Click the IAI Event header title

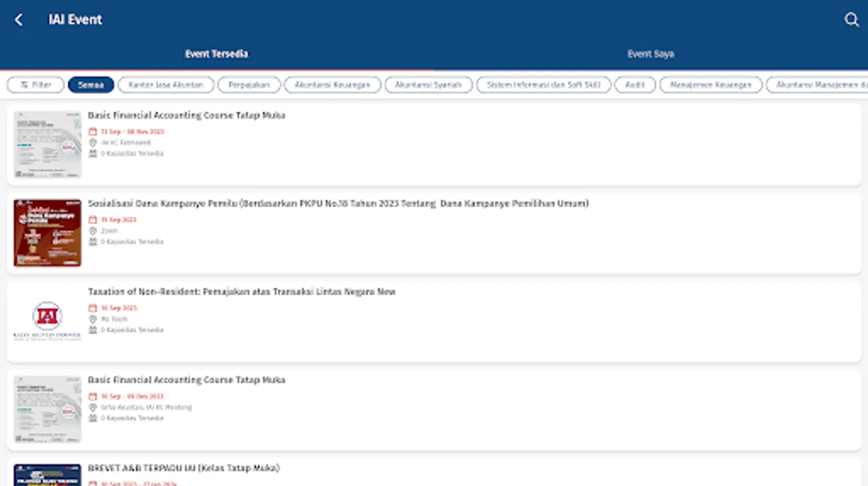[75, 20]
